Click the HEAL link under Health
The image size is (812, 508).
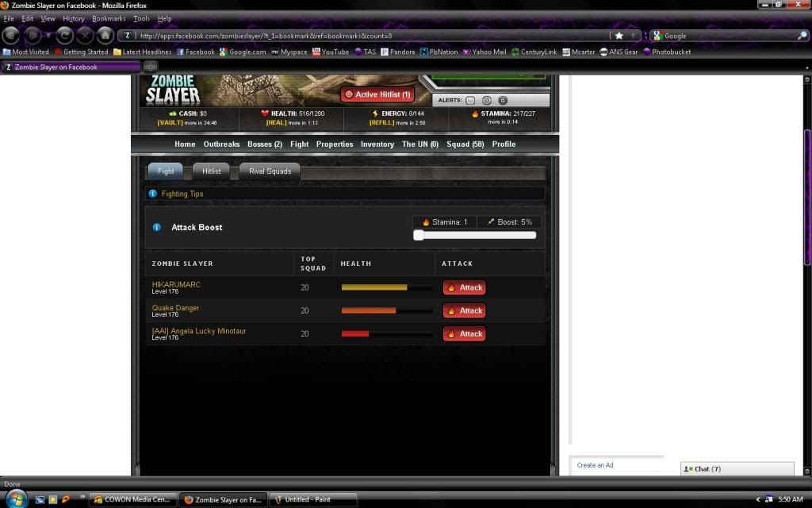pyautogui.click(x=277, y=123)
